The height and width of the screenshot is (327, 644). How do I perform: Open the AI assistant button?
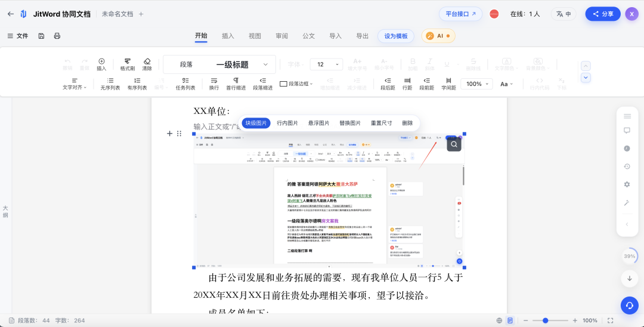[438, 36]
